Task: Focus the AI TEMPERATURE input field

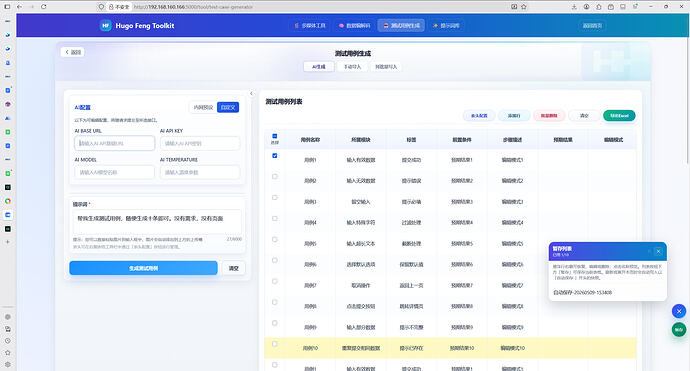Action: pyautogui.click(x=200, y=172)
